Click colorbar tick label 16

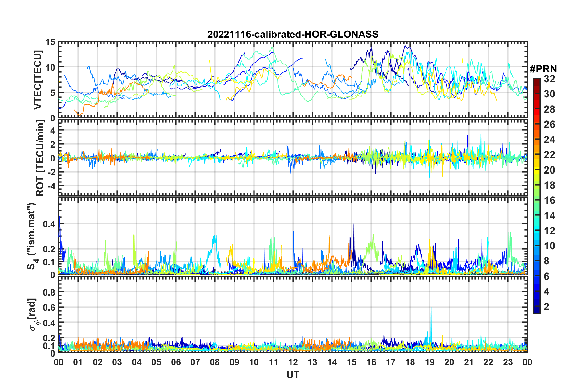click(549, 200)
